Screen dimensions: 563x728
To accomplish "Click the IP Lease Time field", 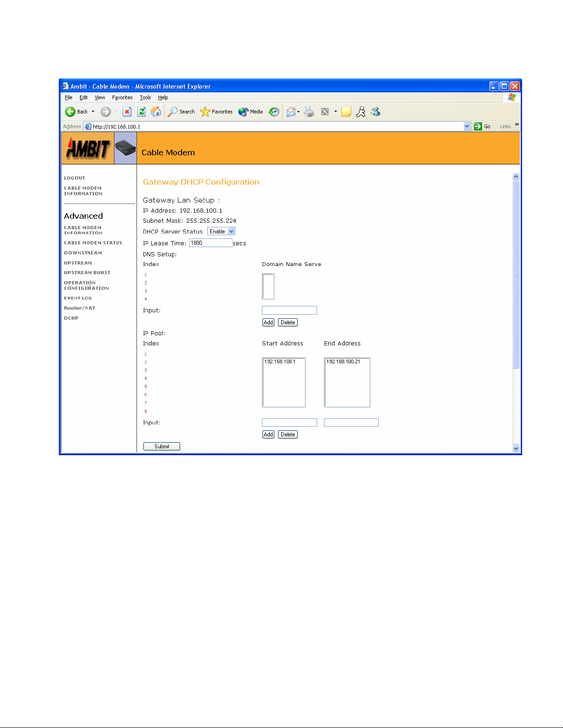I will point(210,243).
